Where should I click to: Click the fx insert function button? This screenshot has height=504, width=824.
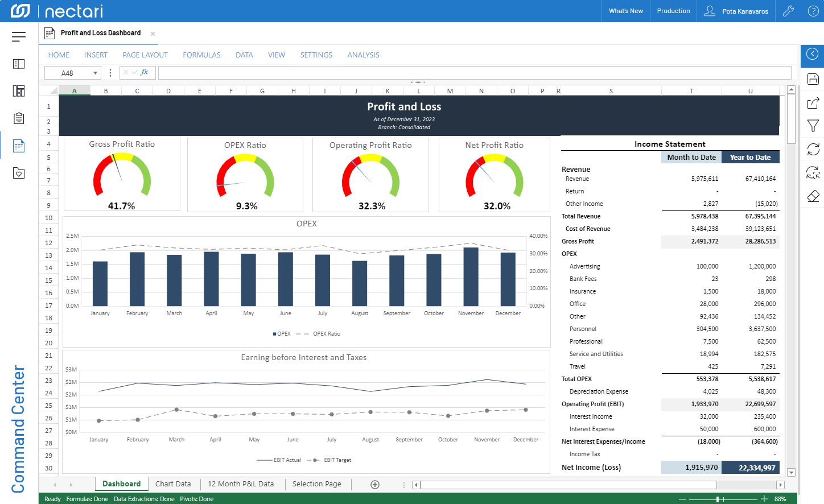145,72
